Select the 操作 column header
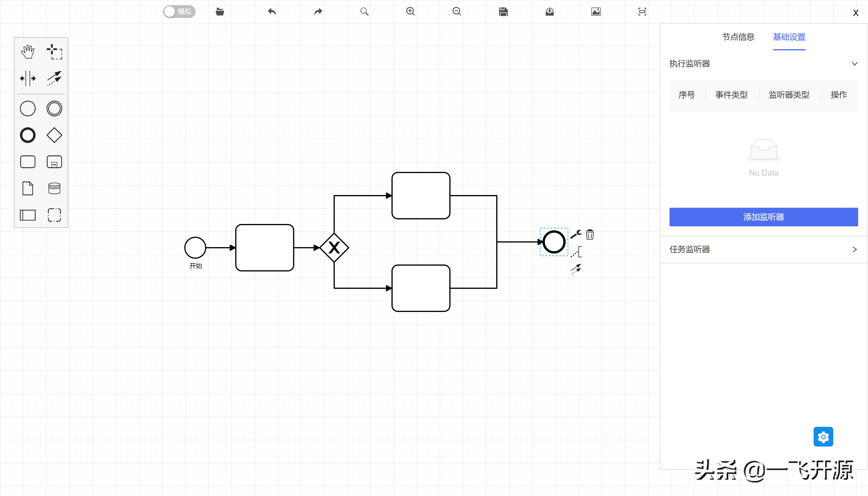Screen dimensions: 868x496 [839, 95]
